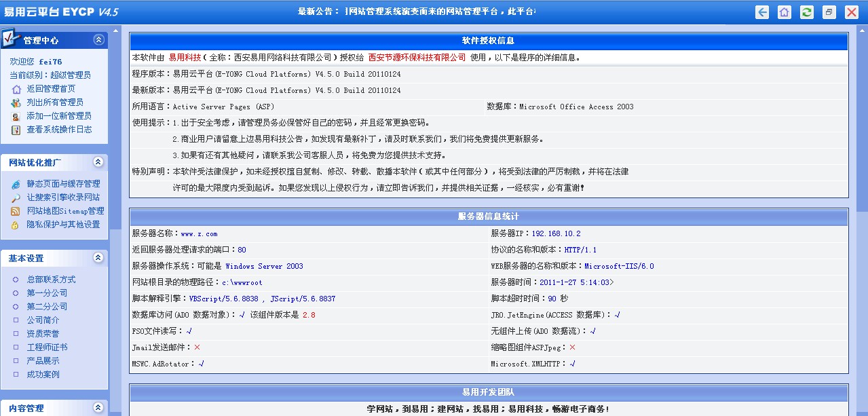Click house icon beside 返回管理首页
The width and height of the screenshot is (868, 416).
16,89
